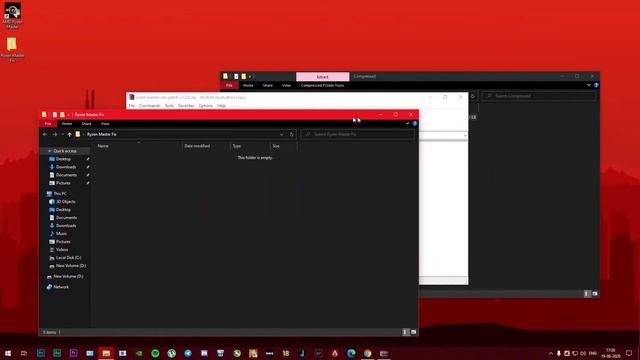The width and height of the screenshot is (640, 360).
Task: Open the Share ribbon tab in Ryzen Master Fix
Action: pos(86,124)
